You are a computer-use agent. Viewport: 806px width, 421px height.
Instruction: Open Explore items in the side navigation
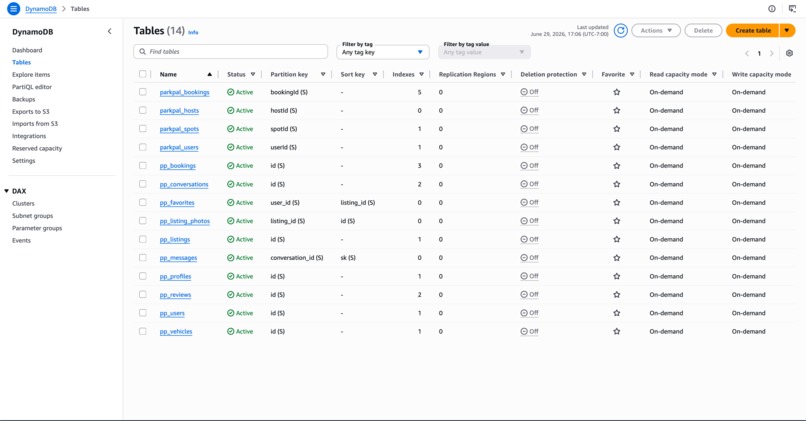(x=31, y=75)
